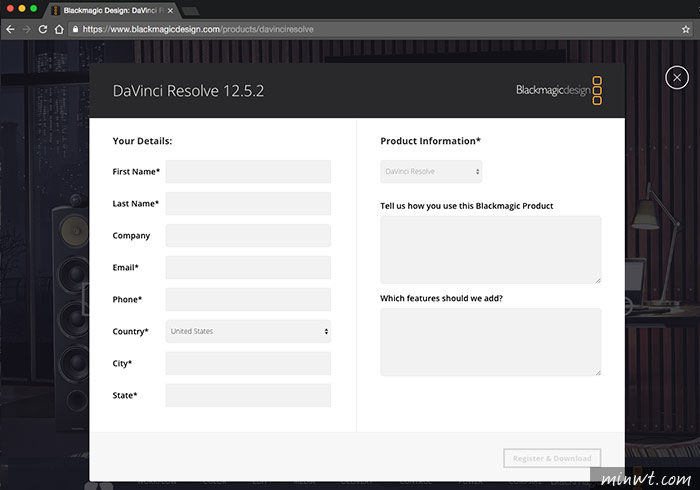700x490 pixels.
Task: Click the 'DaVinci Resolve 12.5.2' title
Action: [188, 91]
